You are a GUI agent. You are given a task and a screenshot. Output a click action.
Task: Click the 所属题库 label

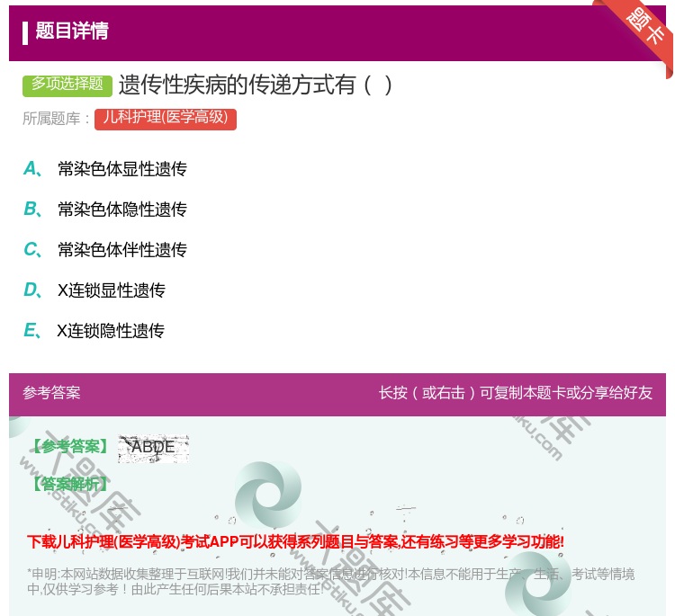pyautogui.click(x=56, y=119)
